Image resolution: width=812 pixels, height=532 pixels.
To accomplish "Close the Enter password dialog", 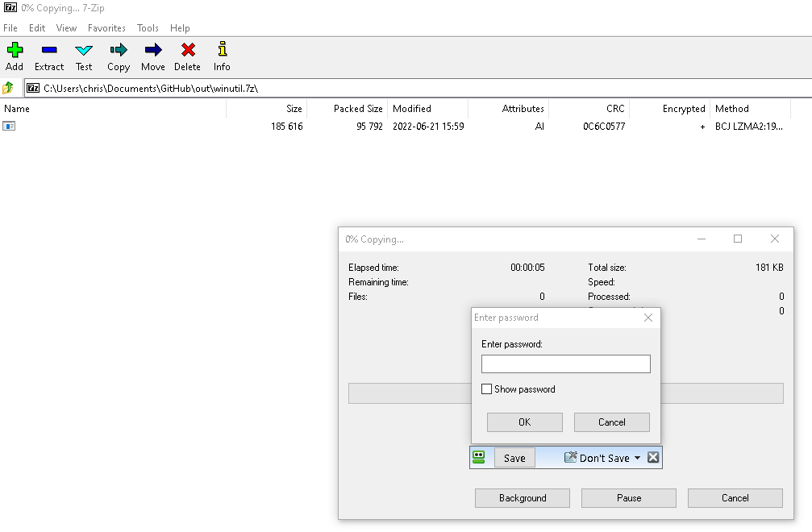I will [x=648, y=318].
